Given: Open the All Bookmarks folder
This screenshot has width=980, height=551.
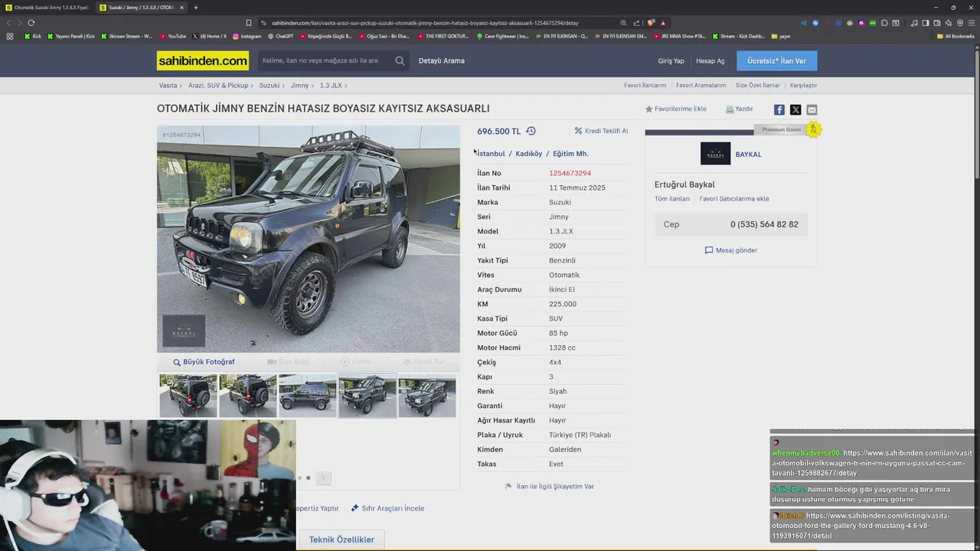Looking at the screenshot, I should (955, 36).
